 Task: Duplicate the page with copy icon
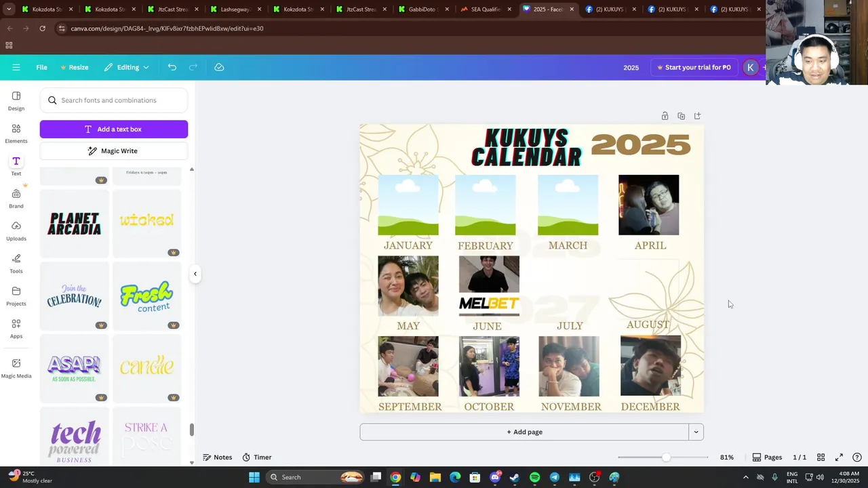click(x=681, y=116)
